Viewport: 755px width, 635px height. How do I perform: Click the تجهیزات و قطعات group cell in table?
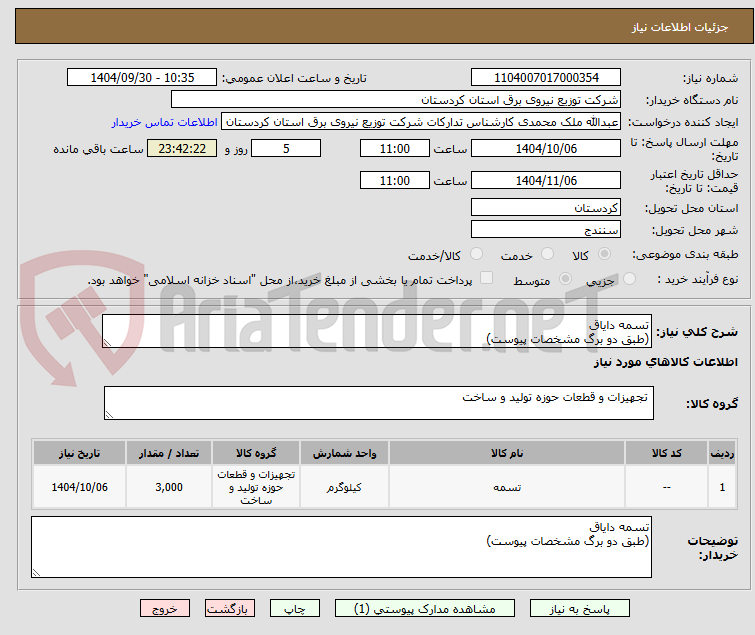(x=256, y=487)
